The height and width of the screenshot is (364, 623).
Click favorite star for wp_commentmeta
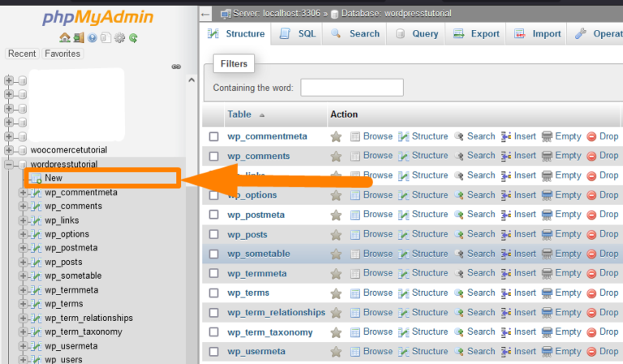(x=336, y=136)
